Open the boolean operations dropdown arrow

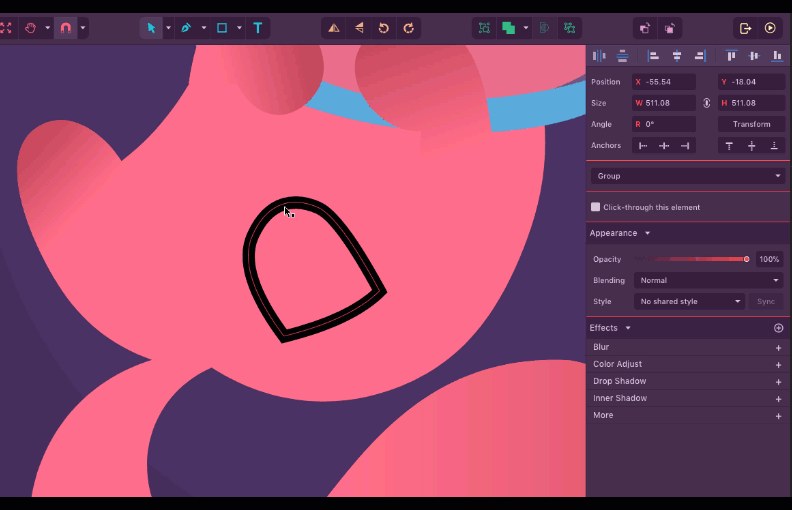pyautogui.click(x=526, y=28)
